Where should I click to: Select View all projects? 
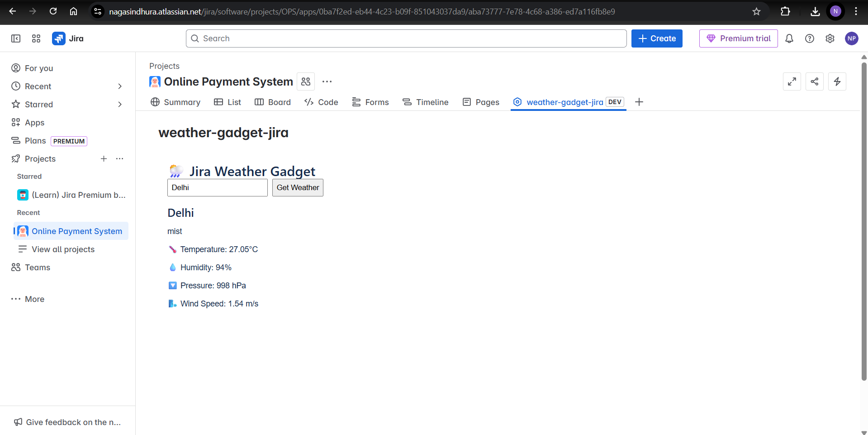click(x=71, y=249)
